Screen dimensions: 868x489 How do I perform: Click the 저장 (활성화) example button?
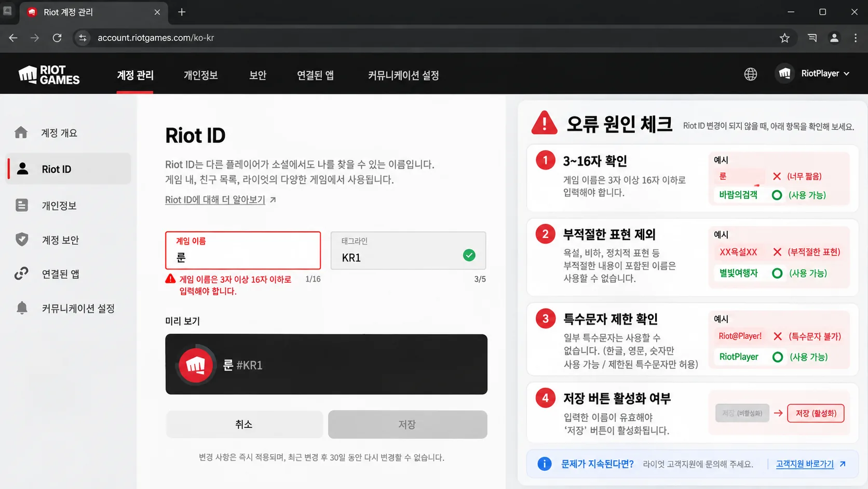(x=816, y=413)
